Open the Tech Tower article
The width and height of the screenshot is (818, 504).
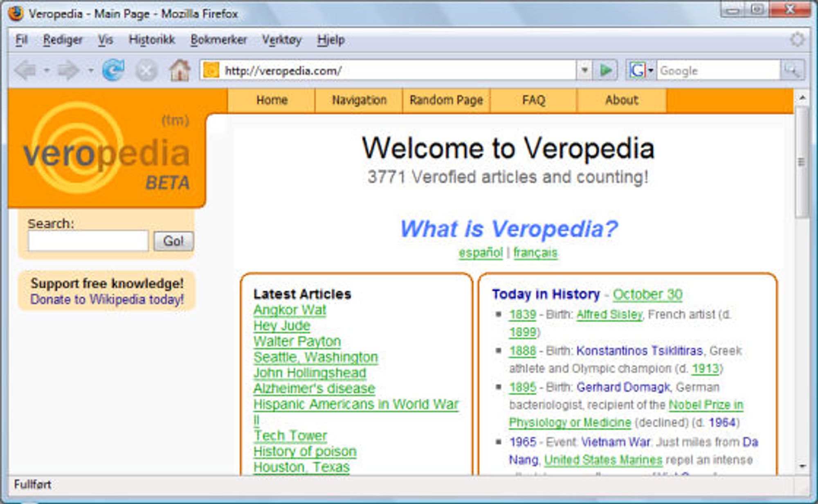(290, 436)
